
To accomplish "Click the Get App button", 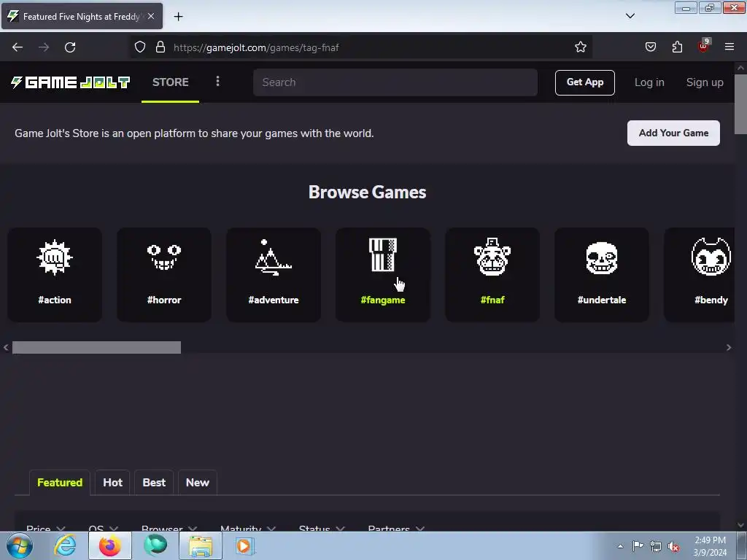I will [584, 82].
